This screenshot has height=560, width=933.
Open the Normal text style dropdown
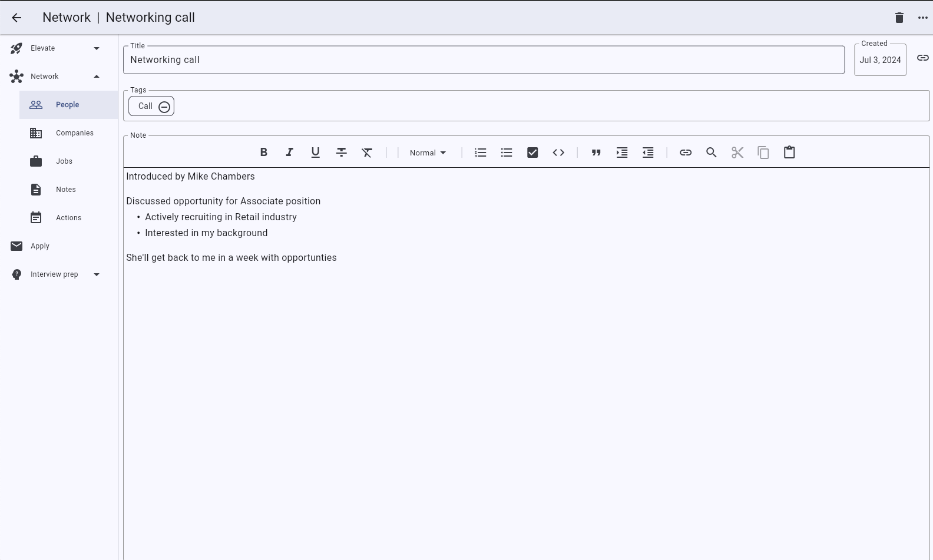click(428, 153)
